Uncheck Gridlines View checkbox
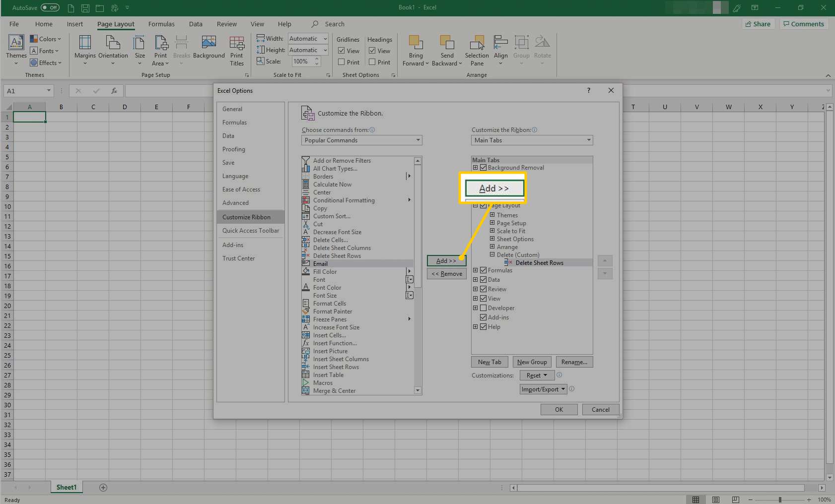 [x=342, y=51]
